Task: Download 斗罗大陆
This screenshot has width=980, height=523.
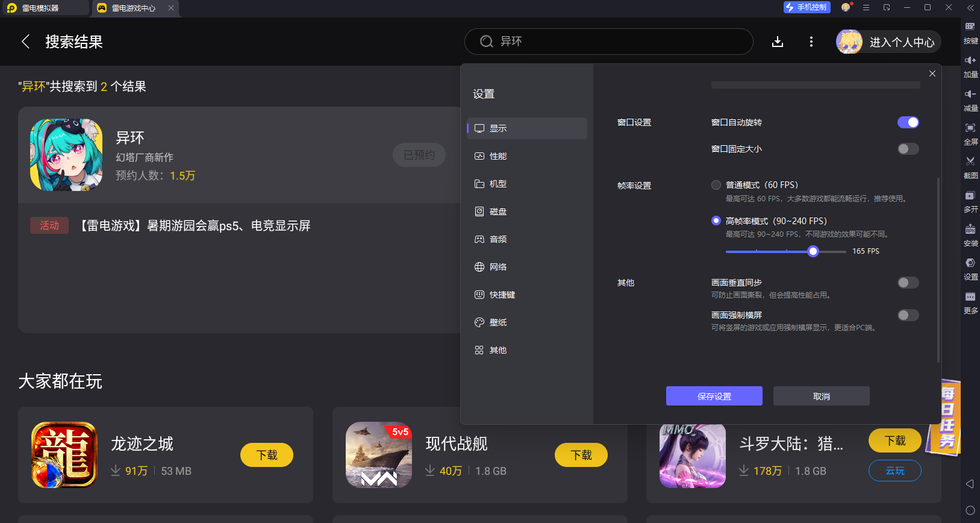Action: point(895,440)
